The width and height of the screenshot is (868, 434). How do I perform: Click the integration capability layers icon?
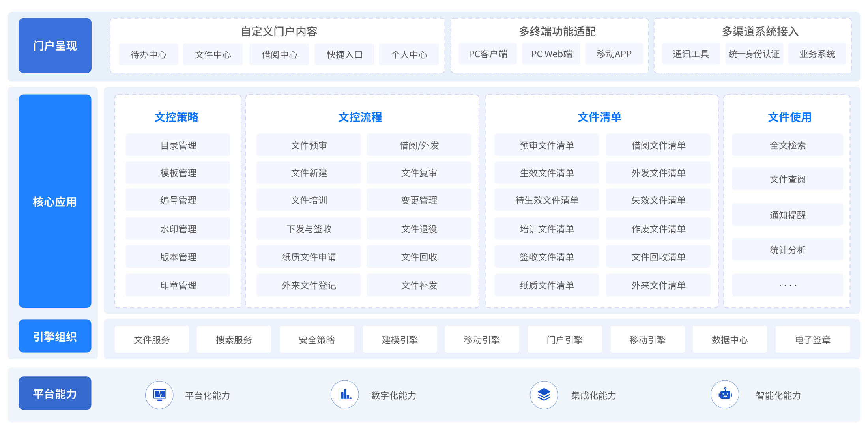(x=544, y=395)
